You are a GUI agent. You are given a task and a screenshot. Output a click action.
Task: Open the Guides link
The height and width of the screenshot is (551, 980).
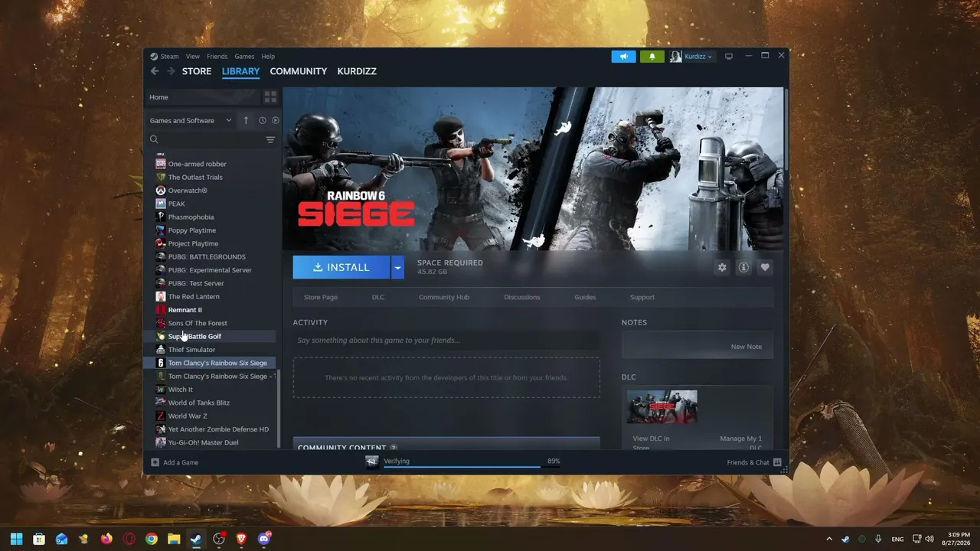coord(585,297)
